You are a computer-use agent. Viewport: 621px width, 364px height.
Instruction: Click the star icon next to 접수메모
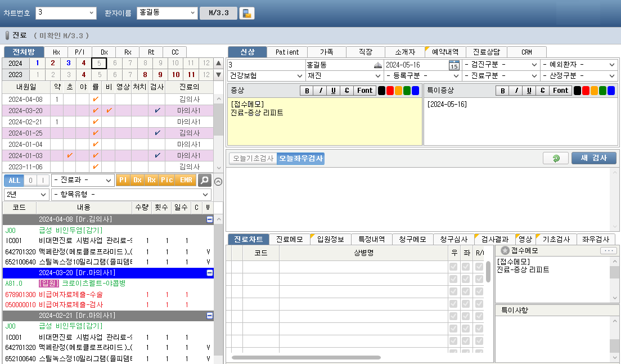[x=505, y=250]
